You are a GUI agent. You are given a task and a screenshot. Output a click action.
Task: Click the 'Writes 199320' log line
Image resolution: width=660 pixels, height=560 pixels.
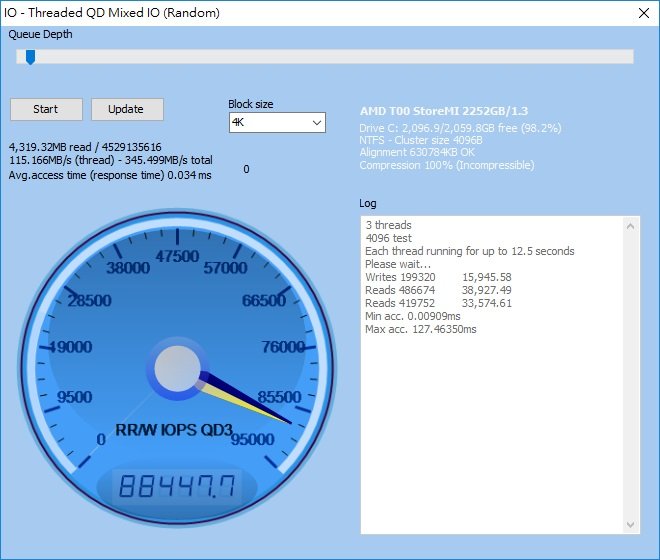pos(438,277)
